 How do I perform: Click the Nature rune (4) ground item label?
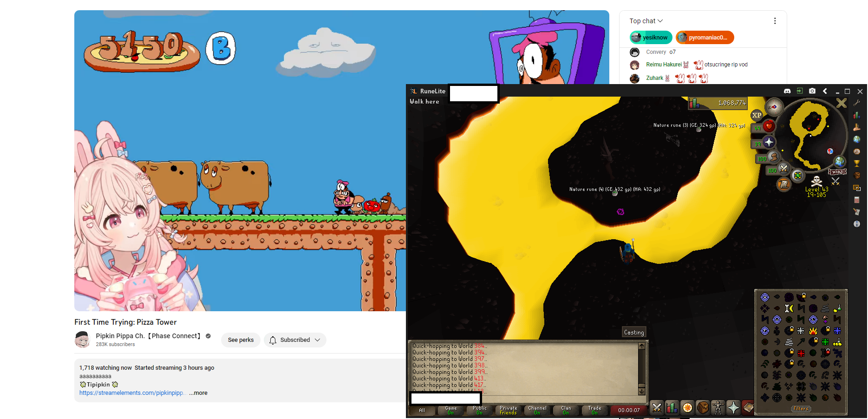pyautogui.click(x=614, y=189)
